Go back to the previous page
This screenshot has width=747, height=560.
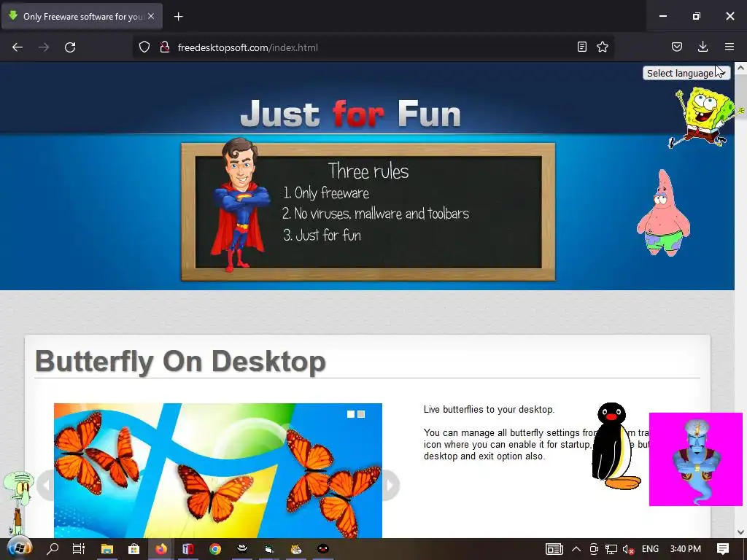pos(18,47)
